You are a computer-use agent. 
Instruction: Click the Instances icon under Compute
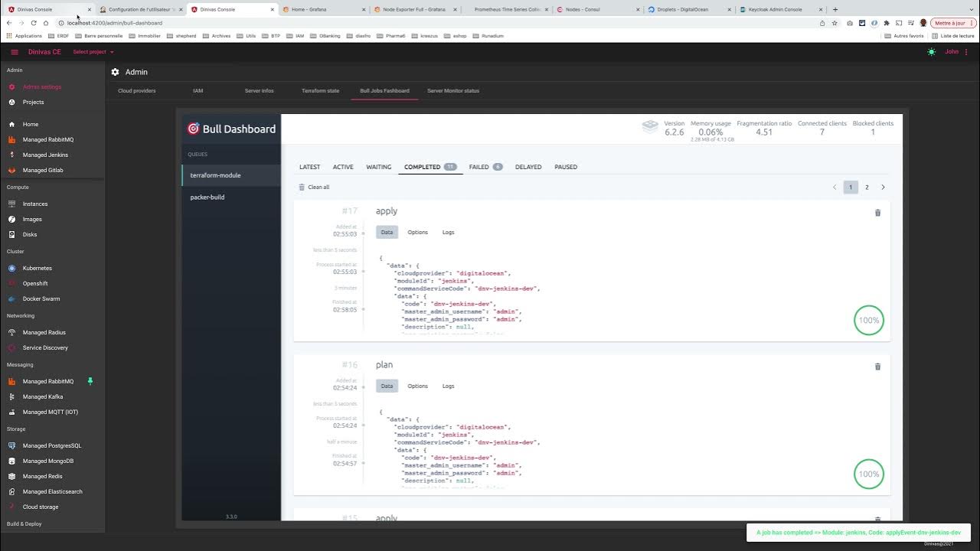tap(12, 204)
